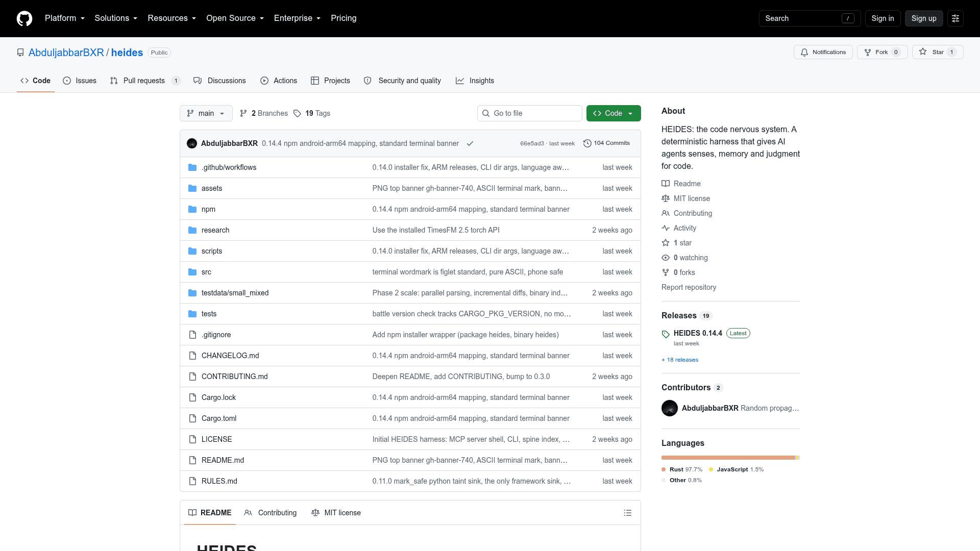Expand the Platform menu
980x551 pixels.
(x=65, y=18)
